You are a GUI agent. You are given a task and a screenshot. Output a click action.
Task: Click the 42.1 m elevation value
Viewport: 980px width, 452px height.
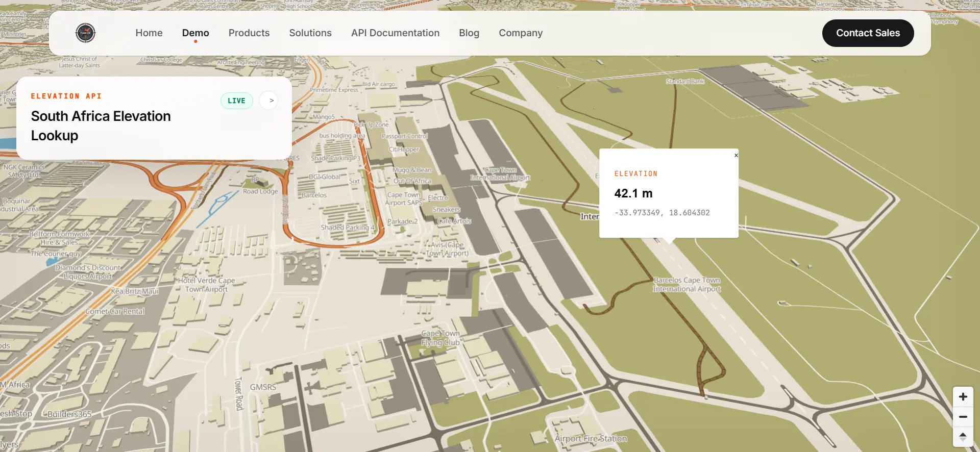[x=633, y=193]
